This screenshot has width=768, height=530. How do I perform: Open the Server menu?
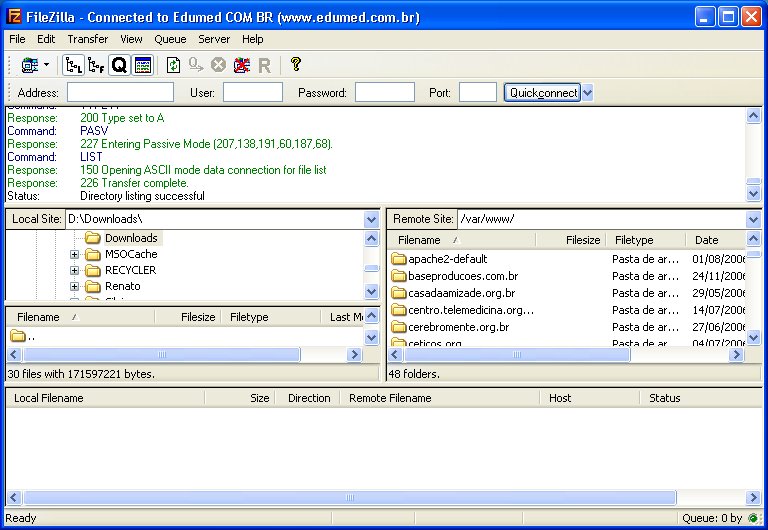pyautogui.click(x=214, y=39)
